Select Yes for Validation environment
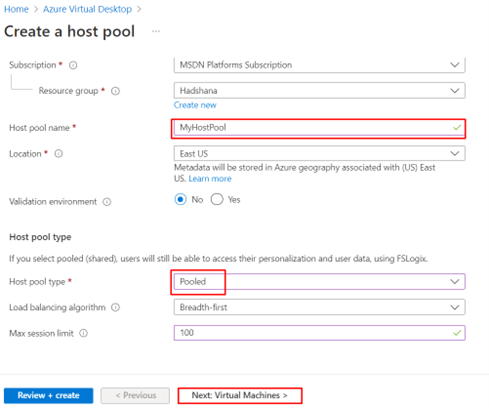The image size is (489, 408). (217, 200)
